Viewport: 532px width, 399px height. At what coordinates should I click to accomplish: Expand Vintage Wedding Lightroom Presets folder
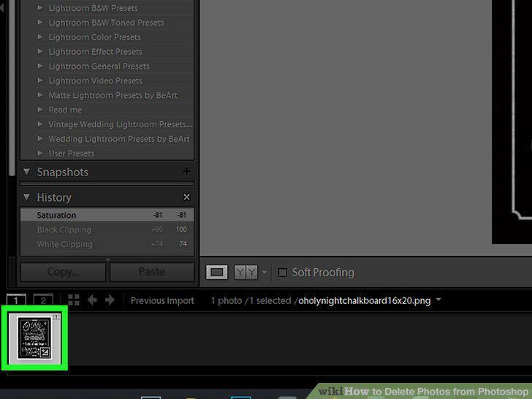40,124
